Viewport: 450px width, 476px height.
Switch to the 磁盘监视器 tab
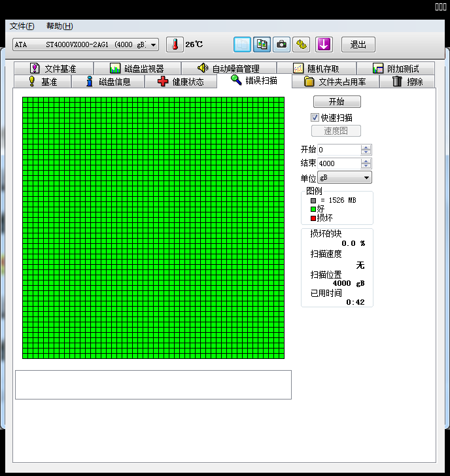tap(137, 68)
